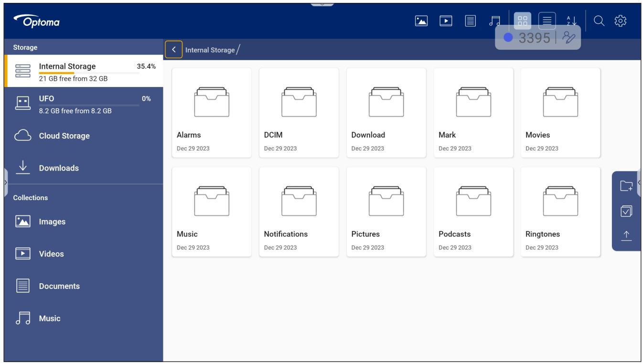Filter by music in top toolbar
This screenshot has height=364, width=643.
[494, 21]
